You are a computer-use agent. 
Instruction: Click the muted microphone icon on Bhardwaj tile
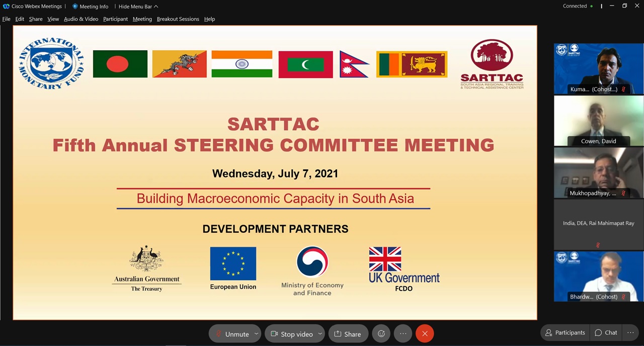(x=623, y=297)
